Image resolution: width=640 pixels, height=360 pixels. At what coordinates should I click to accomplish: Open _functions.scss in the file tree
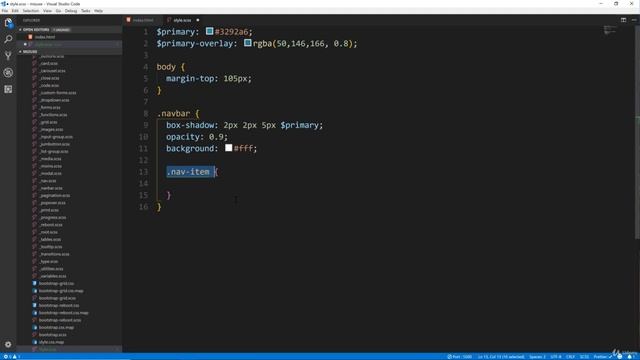[53, 115]
